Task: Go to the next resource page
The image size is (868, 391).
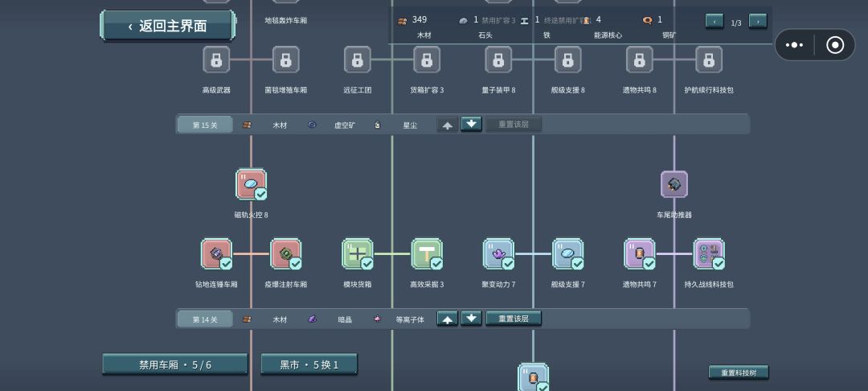Action: tap(758, 22)
